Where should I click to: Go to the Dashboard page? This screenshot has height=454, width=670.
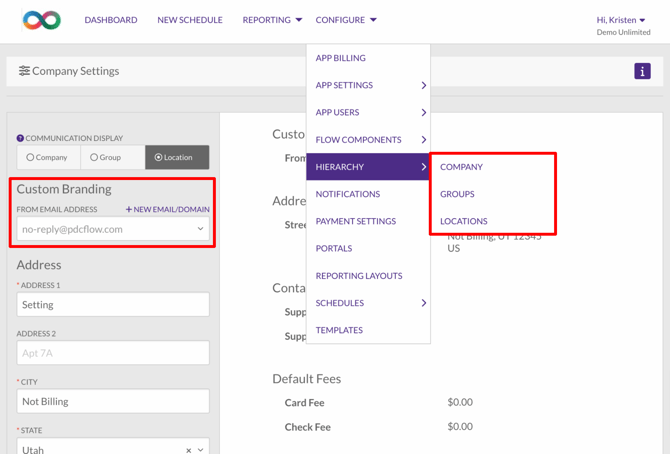click(111, 20)
